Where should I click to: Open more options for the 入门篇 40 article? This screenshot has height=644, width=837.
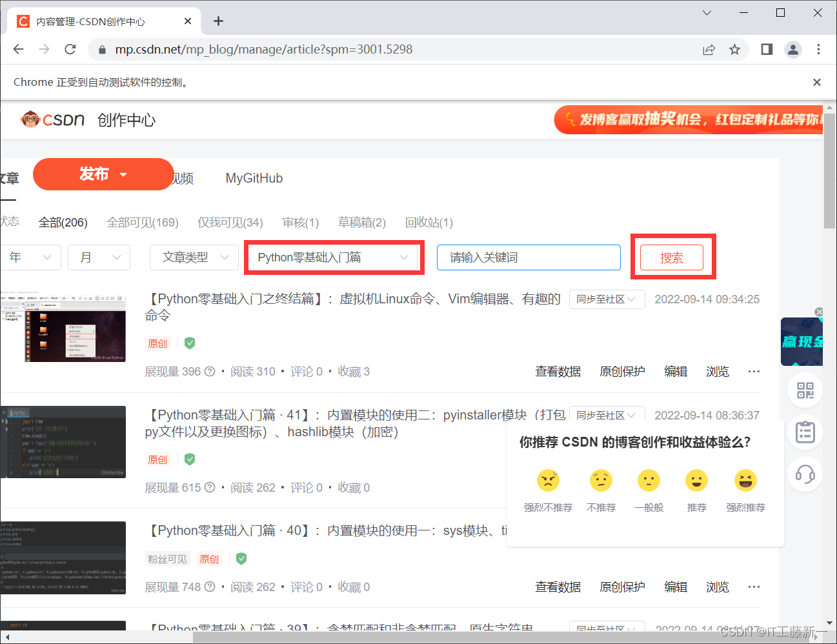(754, 587)
